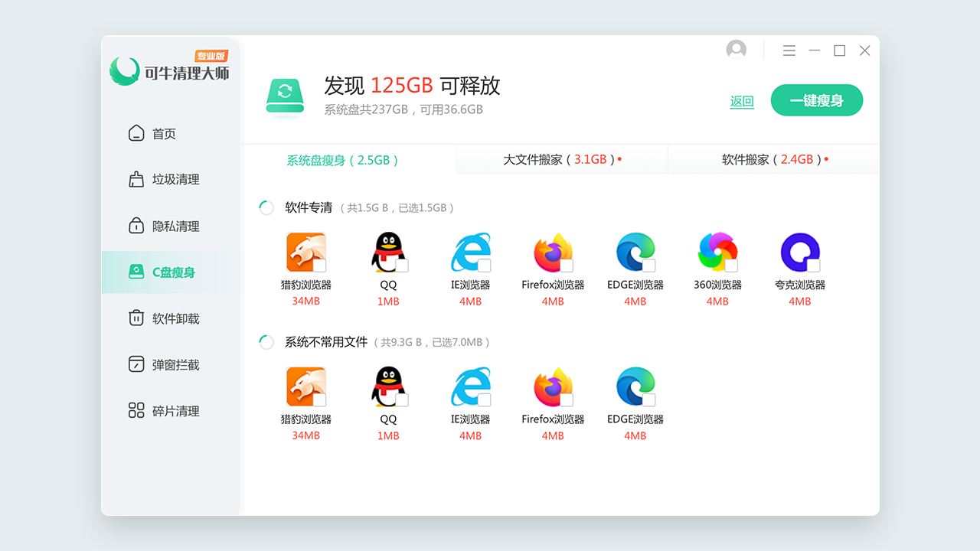Click Firefox浏览器 icon under 系统不常用文件
Screen dimensions: 980x551
(553, 386)
